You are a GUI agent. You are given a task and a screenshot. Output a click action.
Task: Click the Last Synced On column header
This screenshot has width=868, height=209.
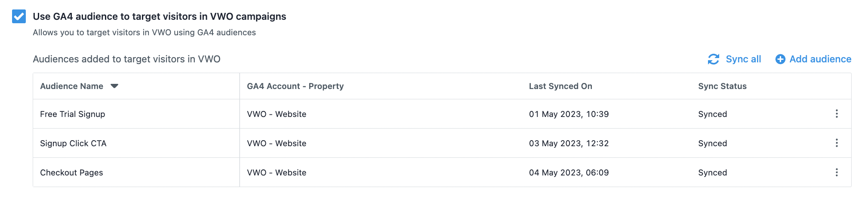[x=560, y=86]
